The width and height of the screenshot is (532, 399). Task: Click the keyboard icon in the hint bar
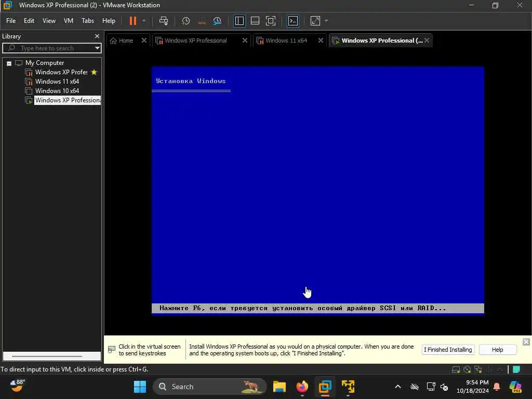(x=111, y=349)
